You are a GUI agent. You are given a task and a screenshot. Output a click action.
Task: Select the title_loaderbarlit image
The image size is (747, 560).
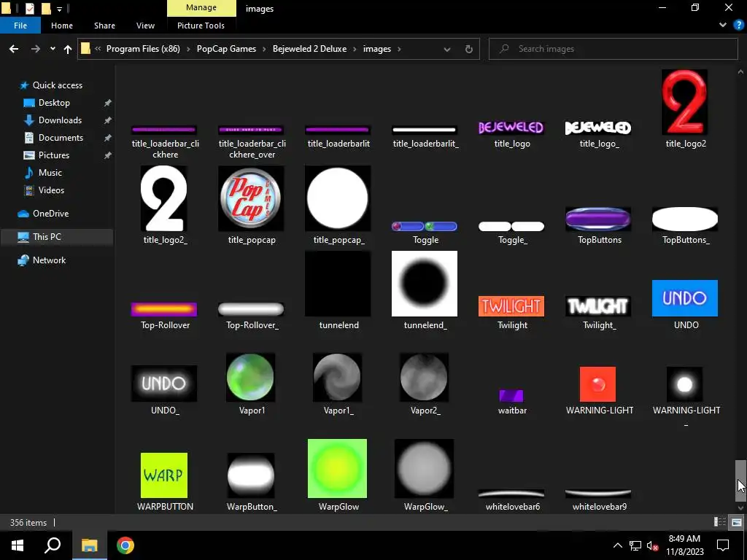(x=338, y=130)
